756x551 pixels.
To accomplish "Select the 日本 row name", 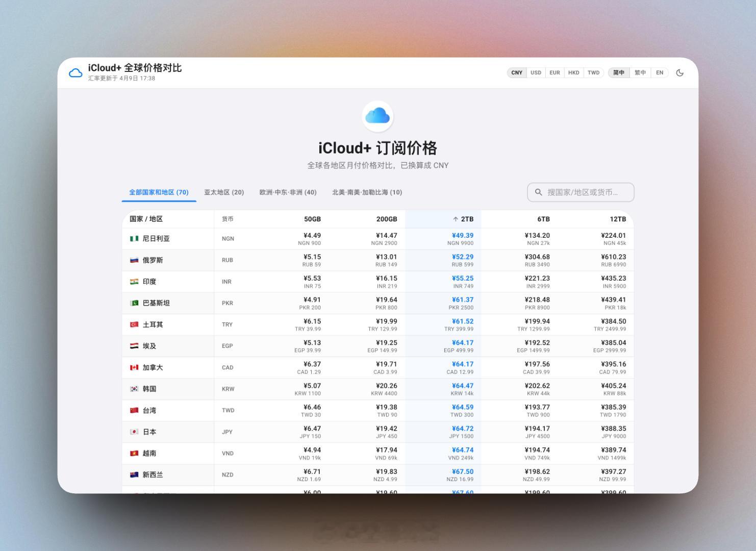I will pyautogui.click(x=149, y=431).
